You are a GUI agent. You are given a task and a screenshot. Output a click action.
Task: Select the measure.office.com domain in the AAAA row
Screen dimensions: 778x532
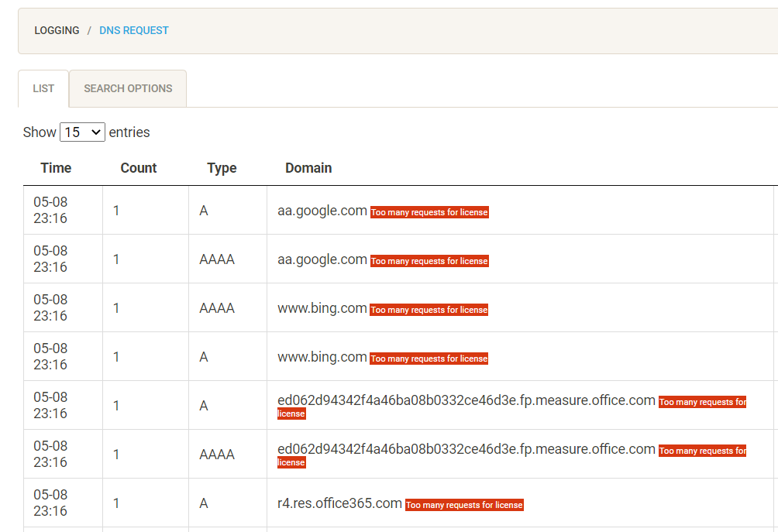tap(466, 449)
